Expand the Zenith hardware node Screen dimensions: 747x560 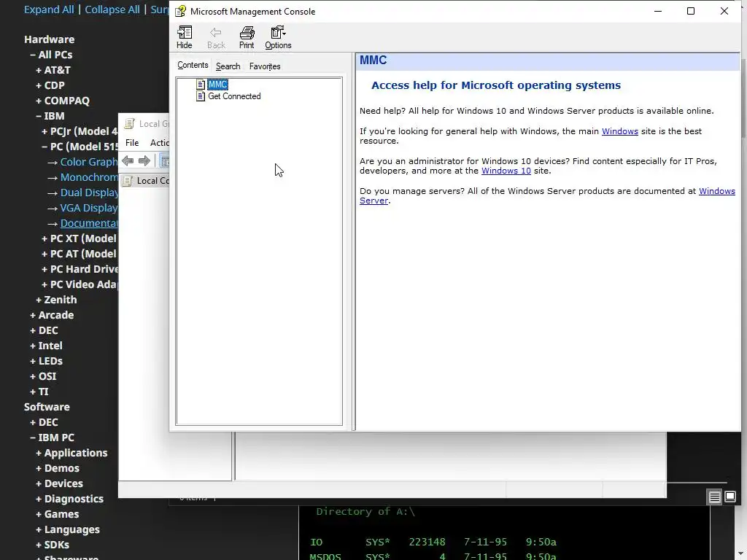[56, 300]
